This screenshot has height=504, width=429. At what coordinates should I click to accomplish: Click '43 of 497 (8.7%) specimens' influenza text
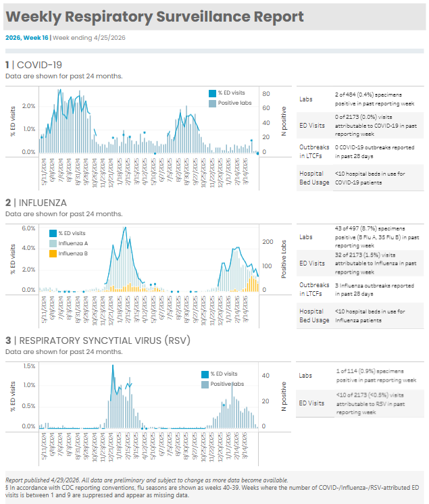tap(370, 228)
